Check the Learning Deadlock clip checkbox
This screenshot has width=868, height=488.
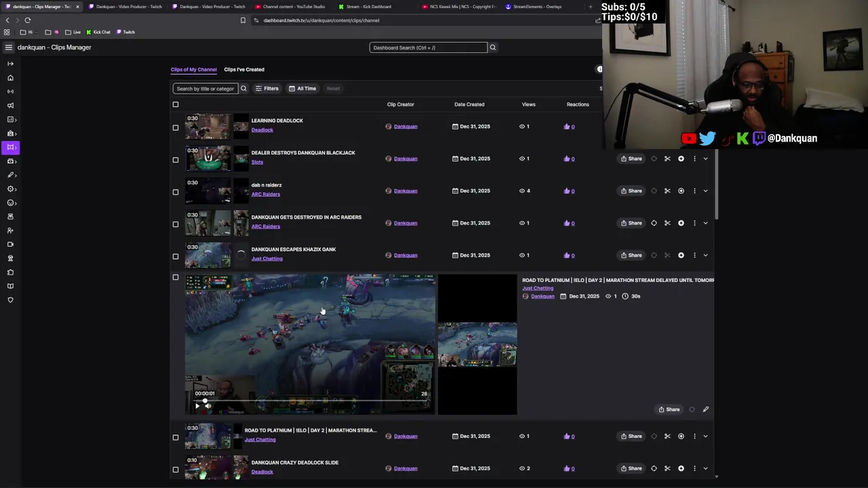pos(176,127)
